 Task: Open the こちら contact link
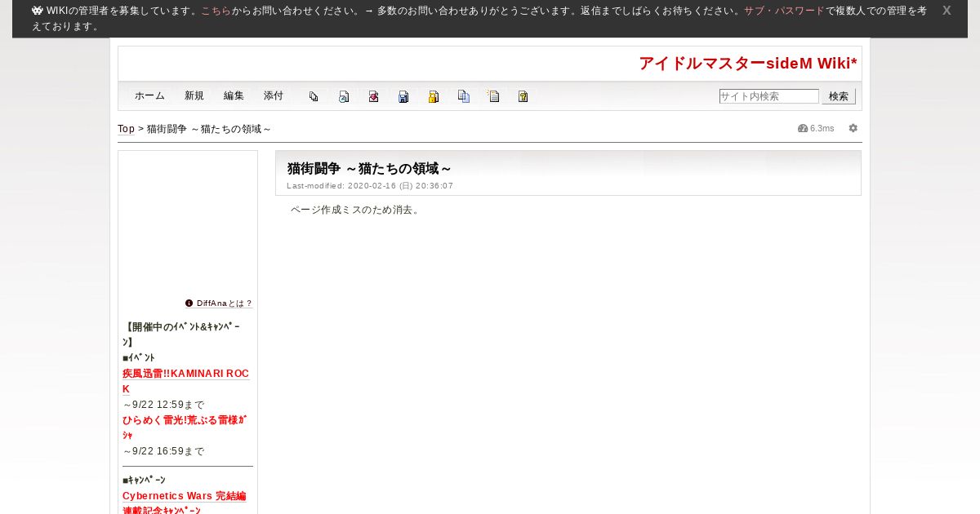coord(216,11)
